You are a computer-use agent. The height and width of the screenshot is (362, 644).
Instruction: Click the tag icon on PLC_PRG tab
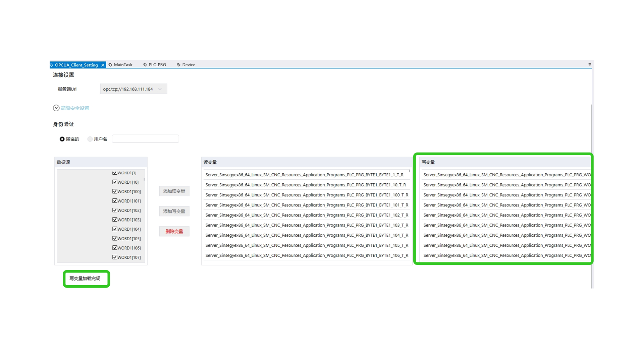coord(145,65)
